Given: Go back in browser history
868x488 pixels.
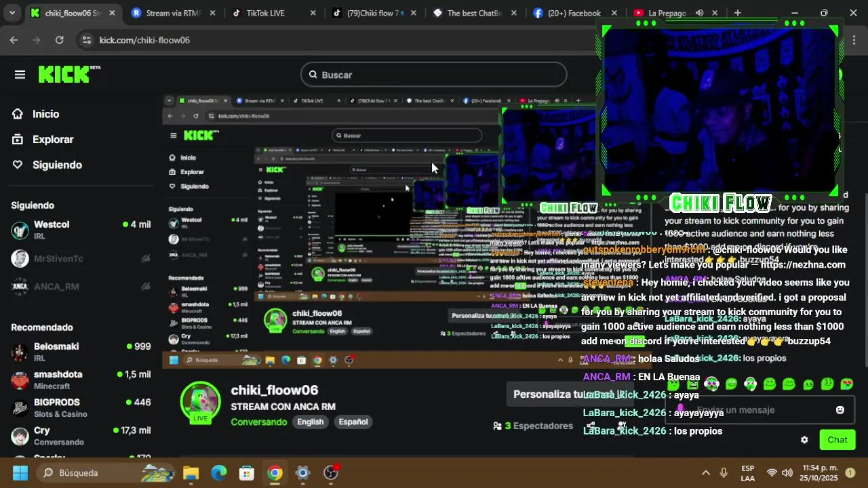Looking at the screenshot, I should pos(14,40).
